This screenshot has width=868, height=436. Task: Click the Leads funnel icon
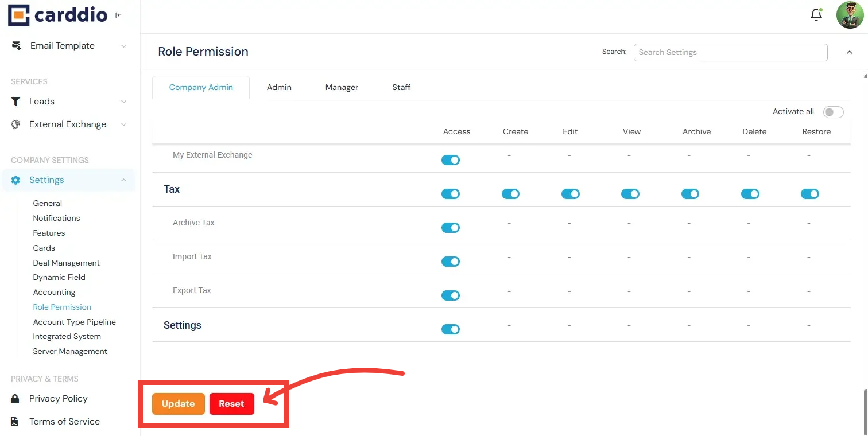(16, 102)
